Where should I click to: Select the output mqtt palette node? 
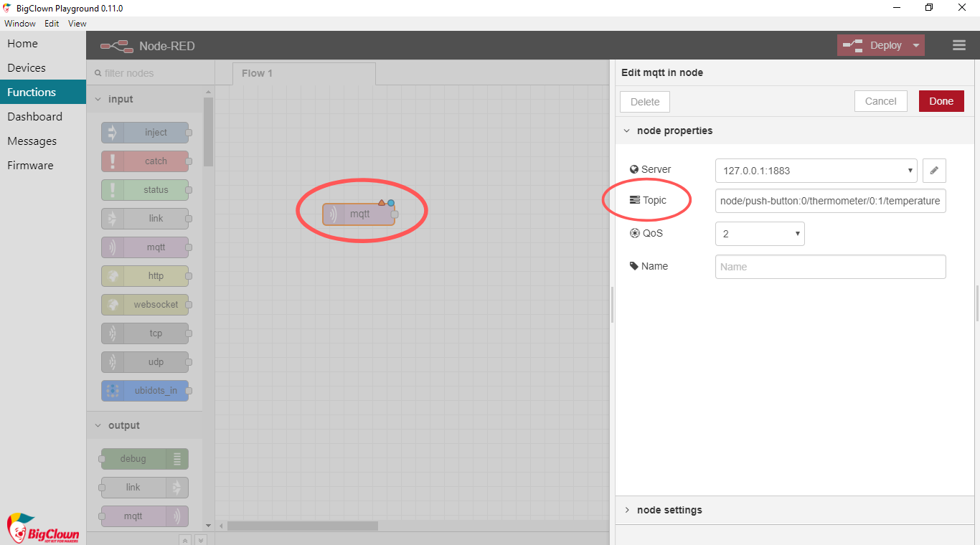(145, 516)
